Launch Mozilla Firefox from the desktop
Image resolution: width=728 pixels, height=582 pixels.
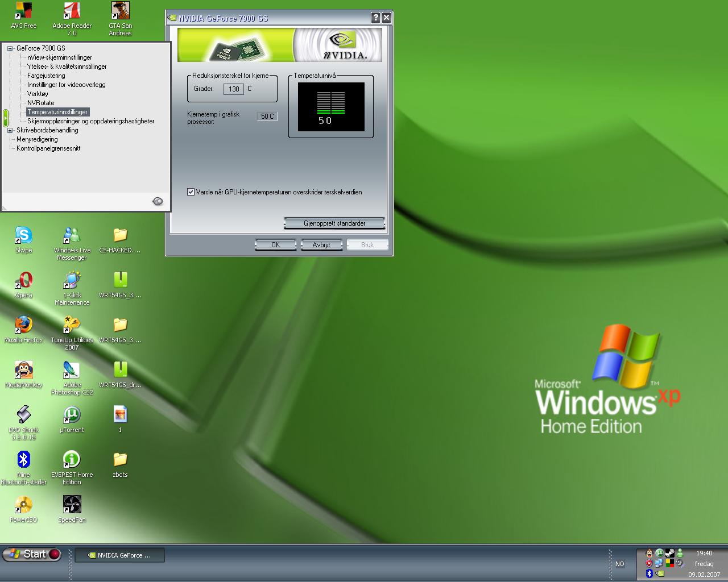click(23, 325)
